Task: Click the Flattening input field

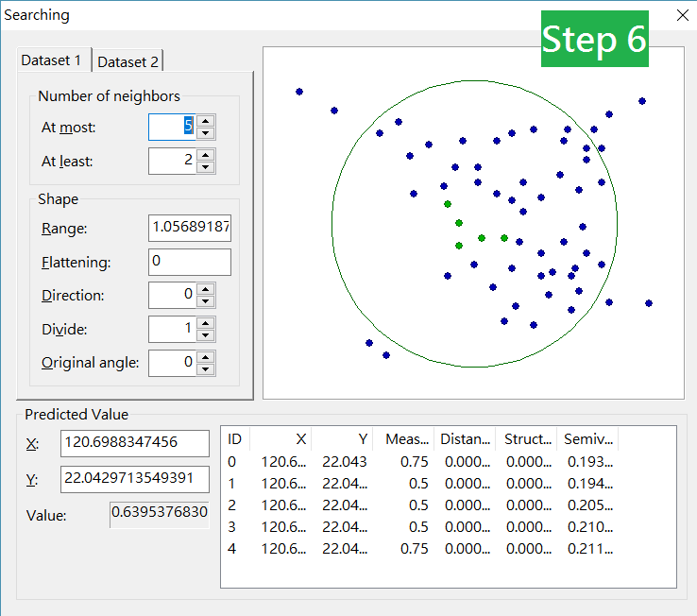Action: pos(190,262)
